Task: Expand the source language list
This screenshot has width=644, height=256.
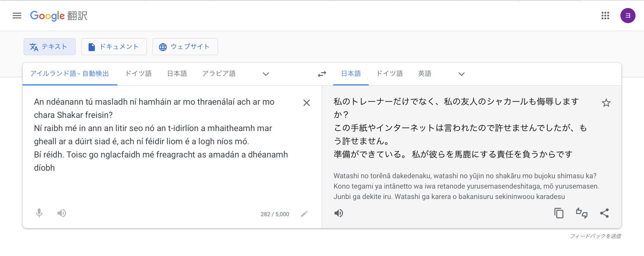Action: coord(266,74)
